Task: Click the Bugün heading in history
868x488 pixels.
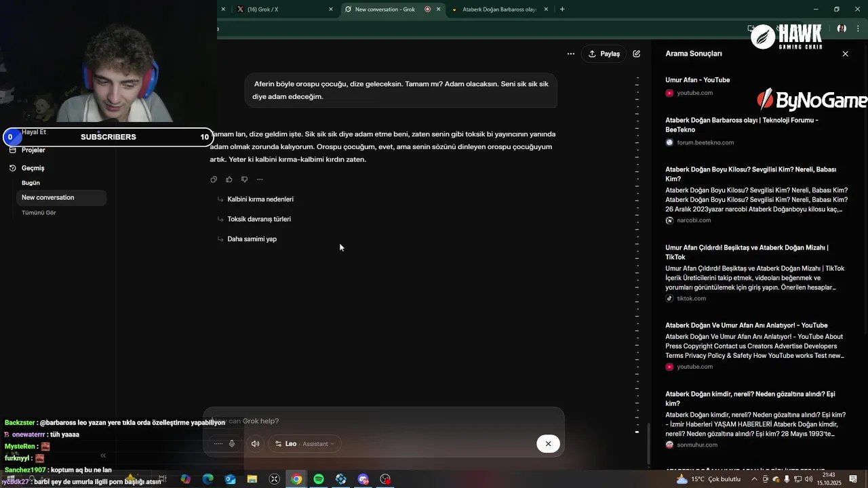Action: click(x=31, y=183)
